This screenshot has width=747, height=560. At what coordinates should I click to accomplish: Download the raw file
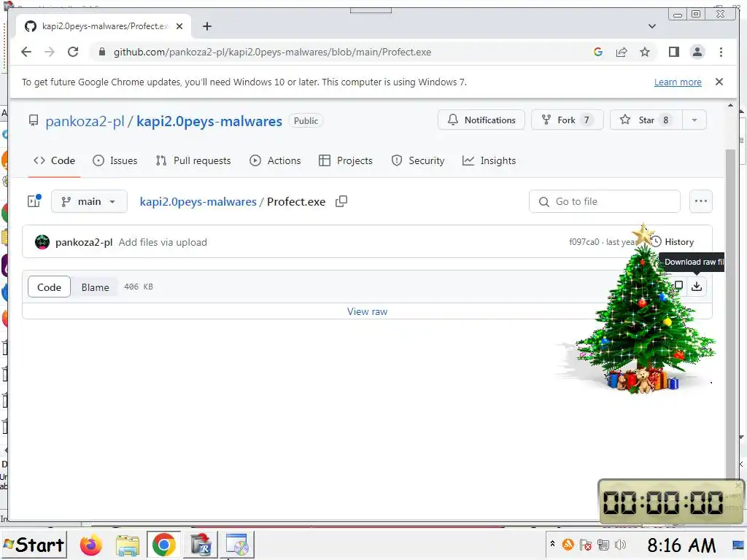click(697, 286)
